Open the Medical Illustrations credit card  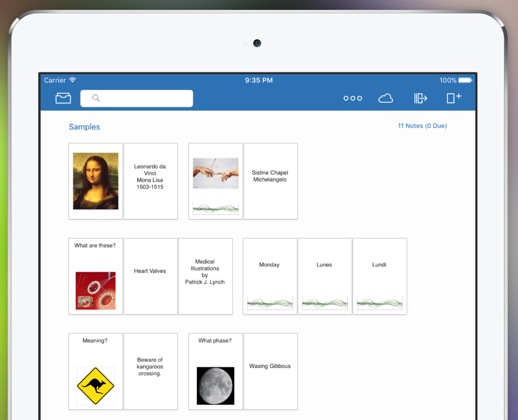point(205,276)
